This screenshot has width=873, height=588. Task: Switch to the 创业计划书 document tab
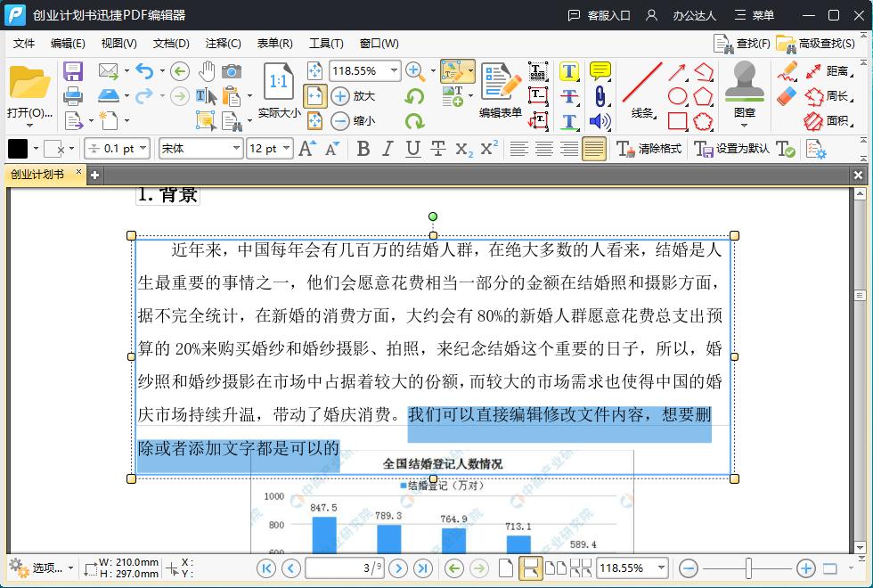37,176
